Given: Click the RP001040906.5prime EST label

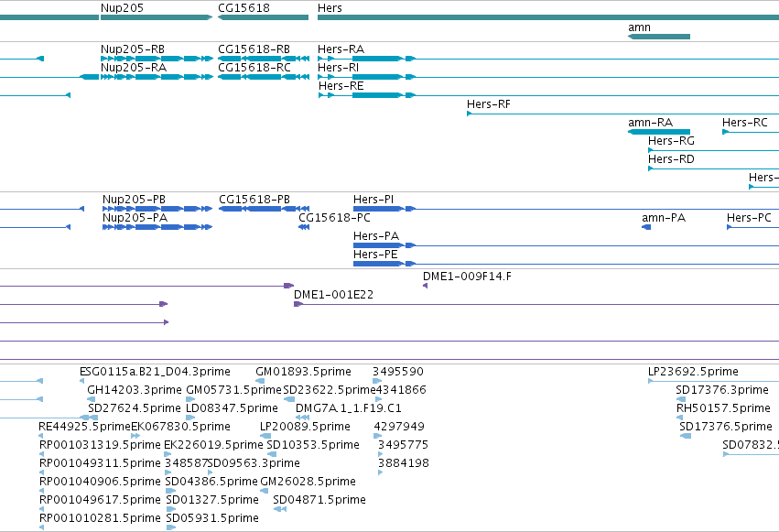Looking at the screenshot, I should tap(101, 482).
